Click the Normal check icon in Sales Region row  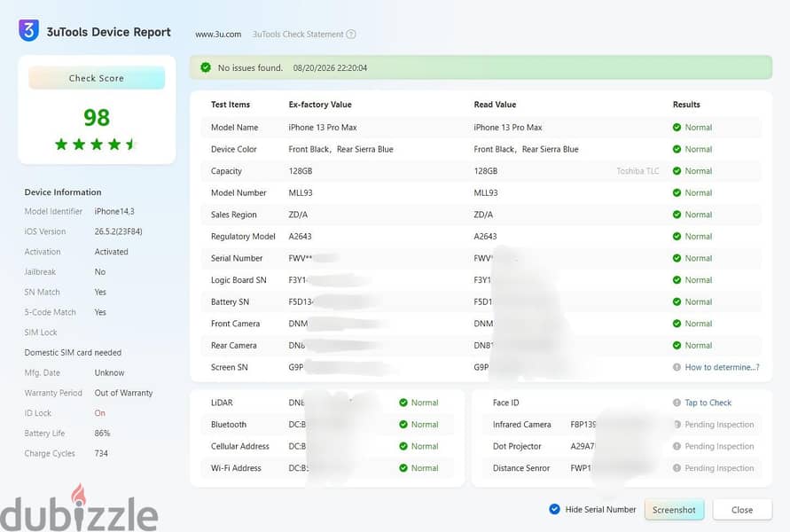coord(677,215)
